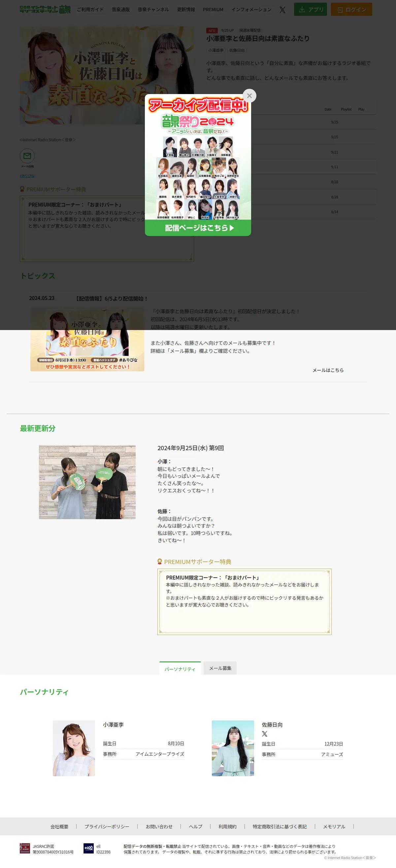Viewport: 396px width, 868px height.
Task: Click the 2024年9月25日(水) 第9回 heading
Action: [x=191, y=448]
